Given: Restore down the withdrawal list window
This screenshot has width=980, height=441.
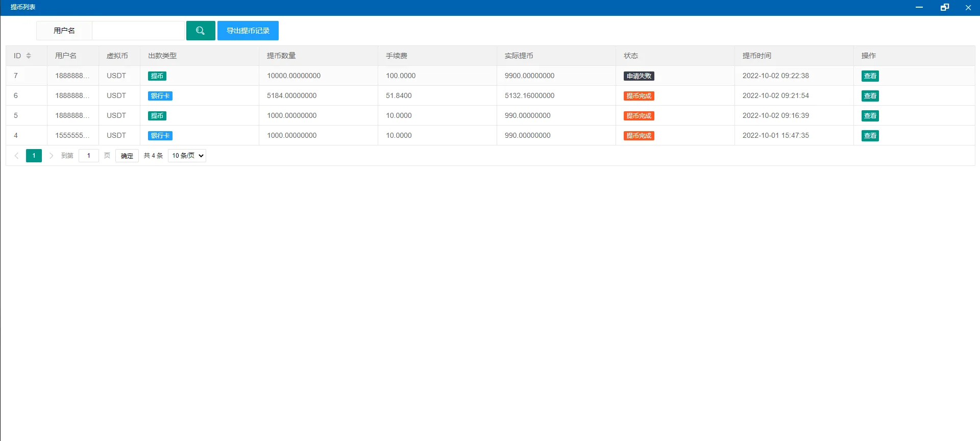Looking at the screenshot, I should pyautogui.click(x=944, y=7).
